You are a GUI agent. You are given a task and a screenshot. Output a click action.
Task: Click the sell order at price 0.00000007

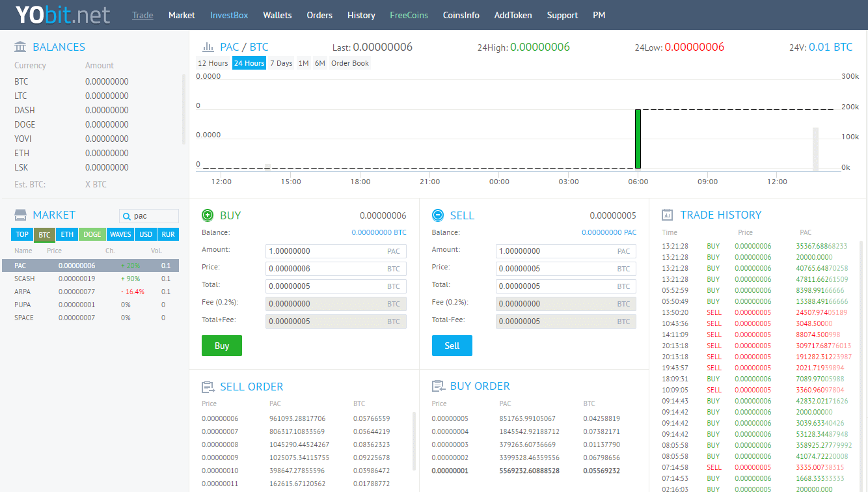pos(303,431)
